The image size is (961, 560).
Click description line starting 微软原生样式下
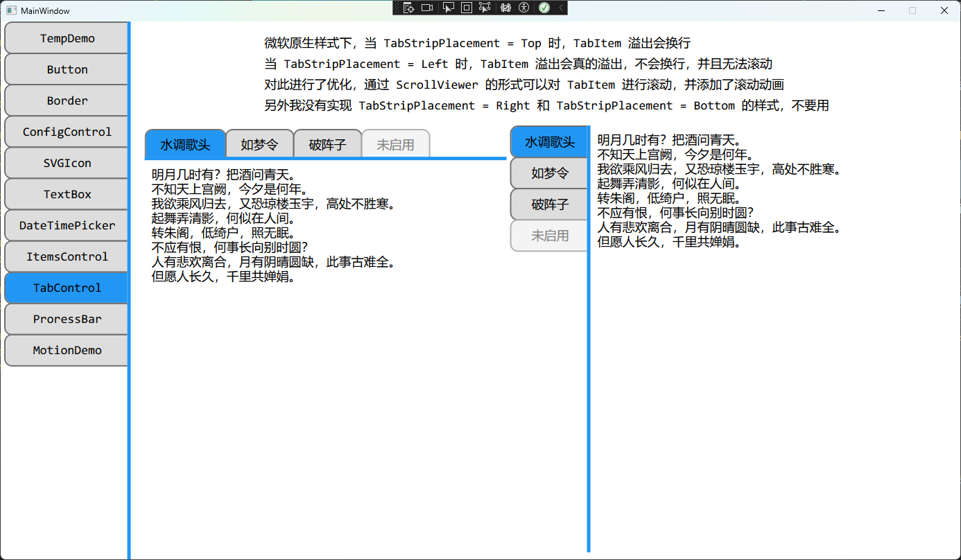[478, 43]
